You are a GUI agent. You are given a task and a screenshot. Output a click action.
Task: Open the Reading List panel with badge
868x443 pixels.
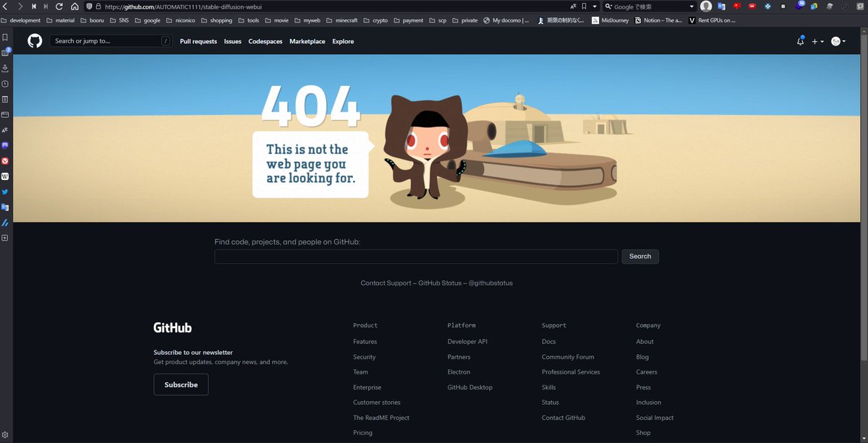tap(5, 52)
